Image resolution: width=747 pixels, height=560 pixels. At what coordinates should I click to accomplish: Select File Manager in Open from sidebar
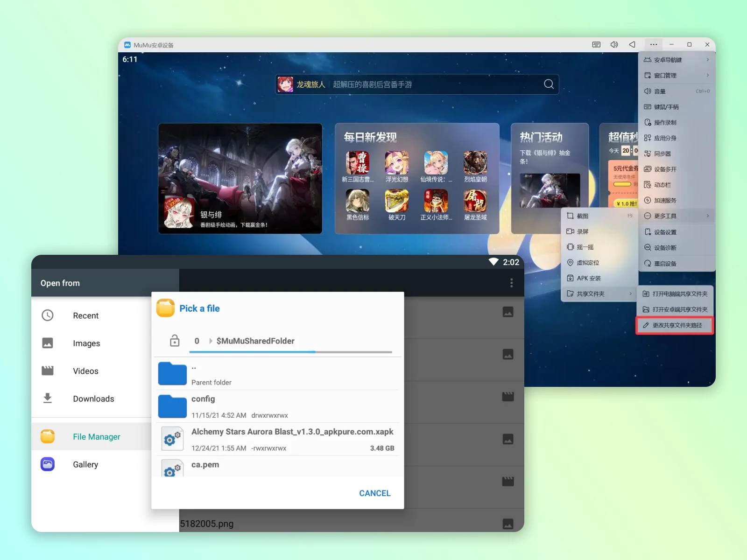92,437
